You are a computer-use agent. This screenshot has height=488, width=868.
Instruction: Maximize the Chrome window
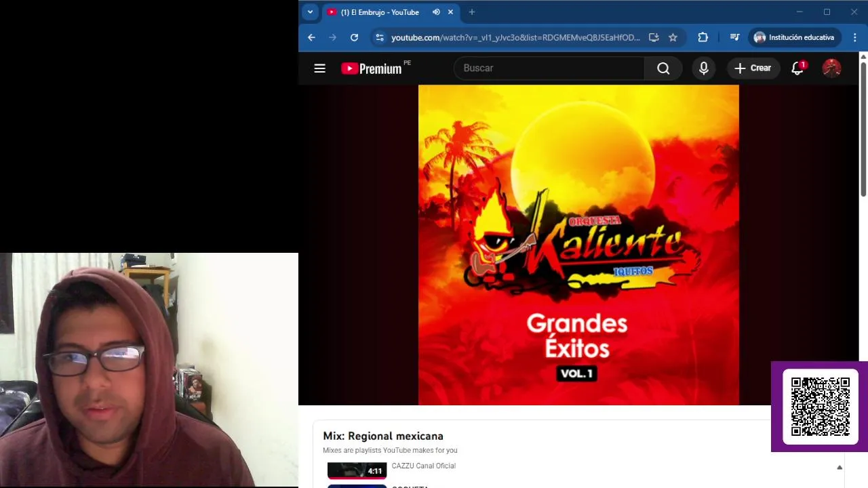click(x=827, y=12)
